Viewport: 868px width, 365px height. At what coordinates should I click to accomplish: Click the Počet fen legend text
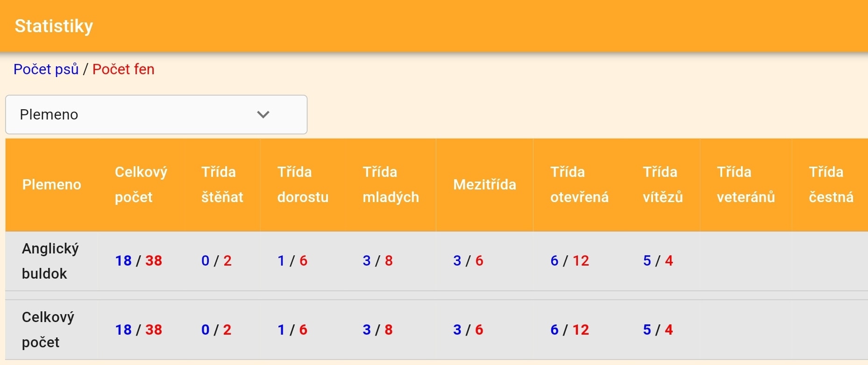coord(123,69)
